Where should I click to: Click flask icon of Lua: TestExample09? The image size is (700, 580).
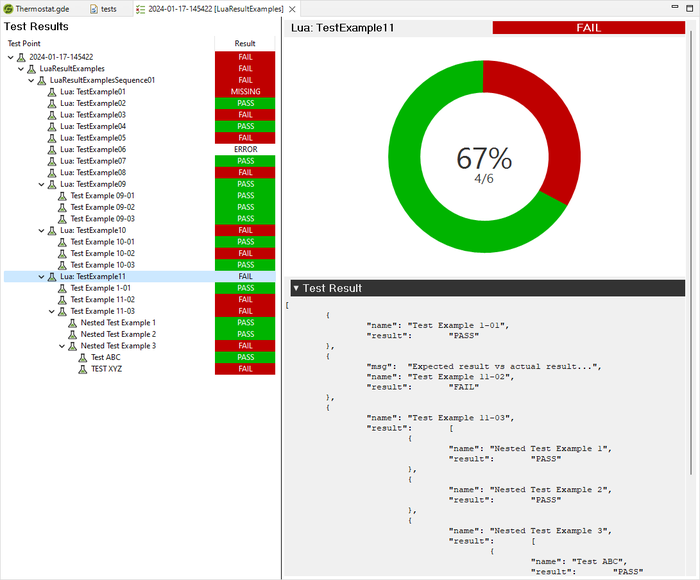click(x=52, y=184)
